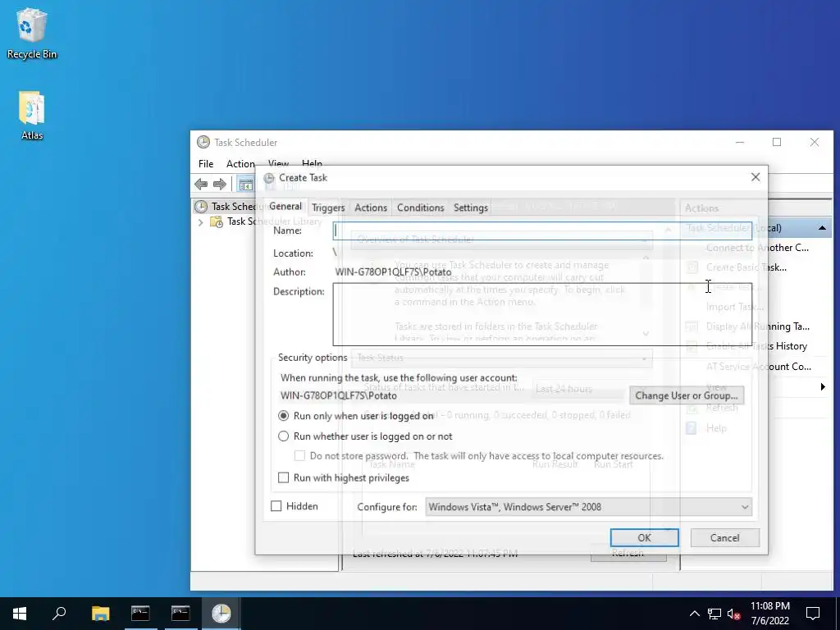Click into the Description text box
The width and height of the screenshot is (840, 630).
click(x=542, y=314)
